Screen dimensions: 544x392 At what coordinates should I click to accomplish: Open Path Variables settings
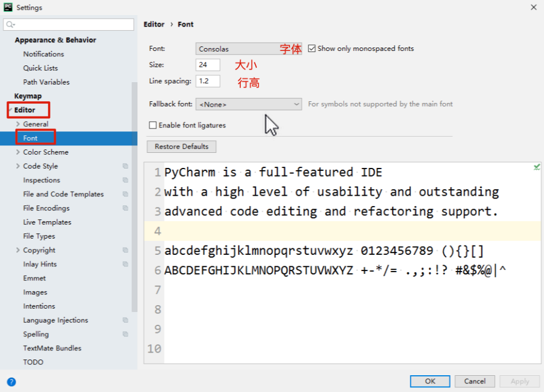click(x=46, y=82)
